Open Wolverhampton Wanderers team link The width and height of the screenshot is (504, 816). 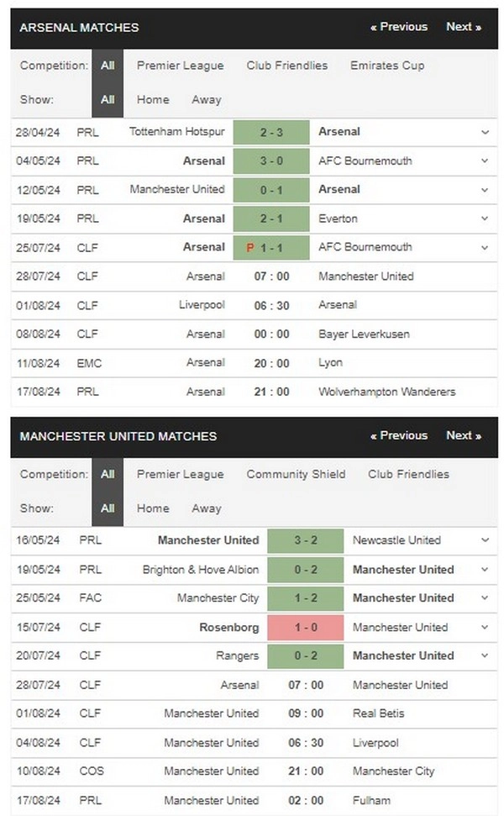(x=387, y=392)
